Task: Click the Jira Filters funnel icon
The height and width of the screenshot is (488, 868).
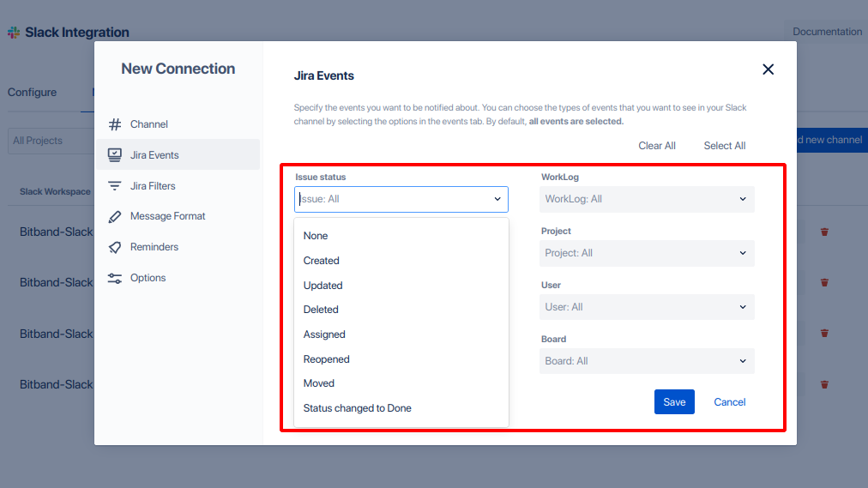Action: pyautogui.click(x=115, y=186)
